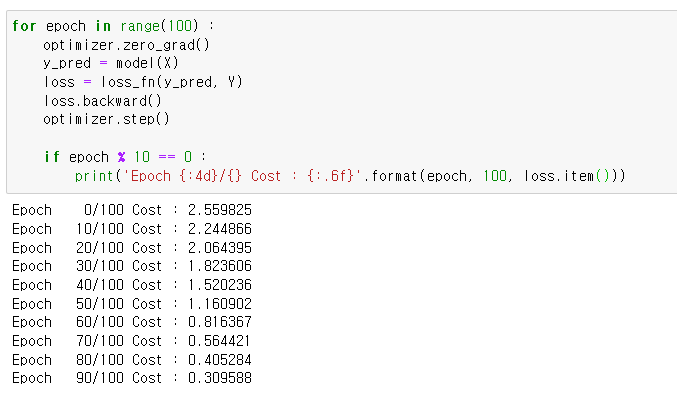This screenshot has width=677, height=403.
Task: Click the loss.backward() code line
Action: (102, 101)
